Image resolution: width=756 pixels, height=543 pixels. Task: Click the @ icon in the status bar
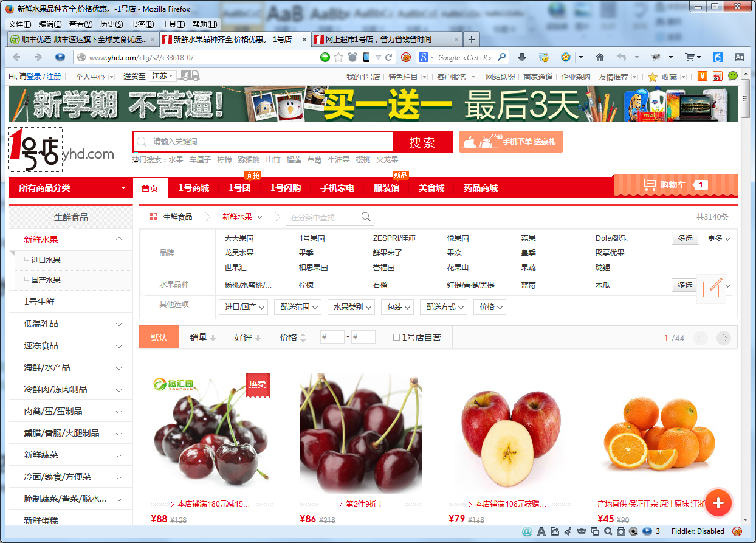pos(527,531)
